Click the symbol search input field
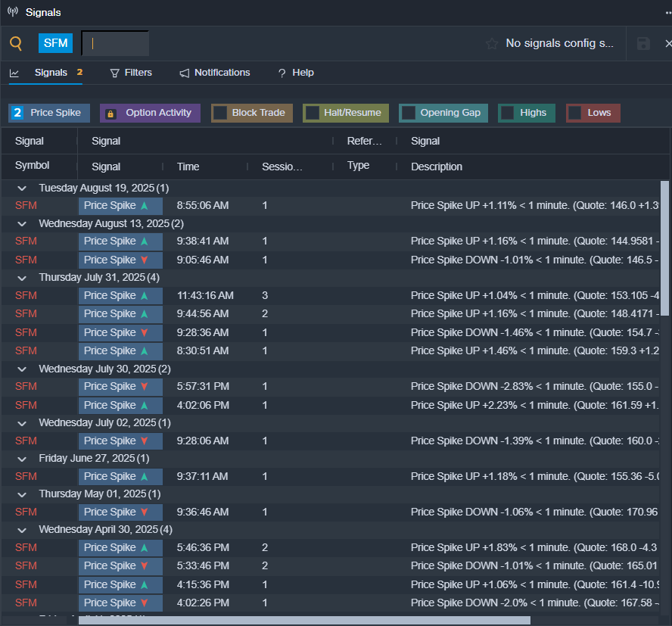The width and height of the screenshot is (672, 626). coord(115,43)
